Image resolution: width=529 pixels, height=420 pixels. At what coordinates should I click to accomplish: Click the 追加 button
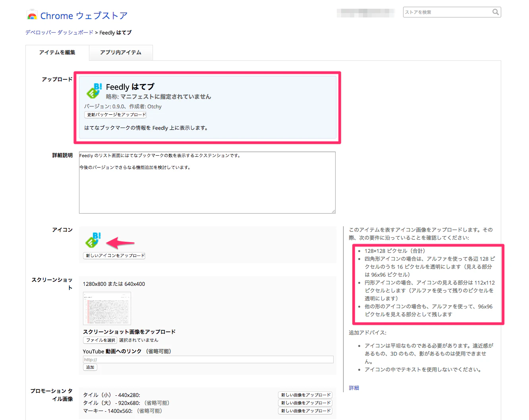[x=90, y=367]
